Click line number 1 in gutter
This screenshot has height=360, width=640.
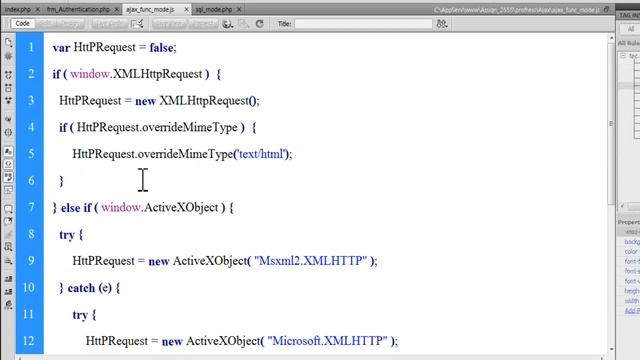click(31, 47)
